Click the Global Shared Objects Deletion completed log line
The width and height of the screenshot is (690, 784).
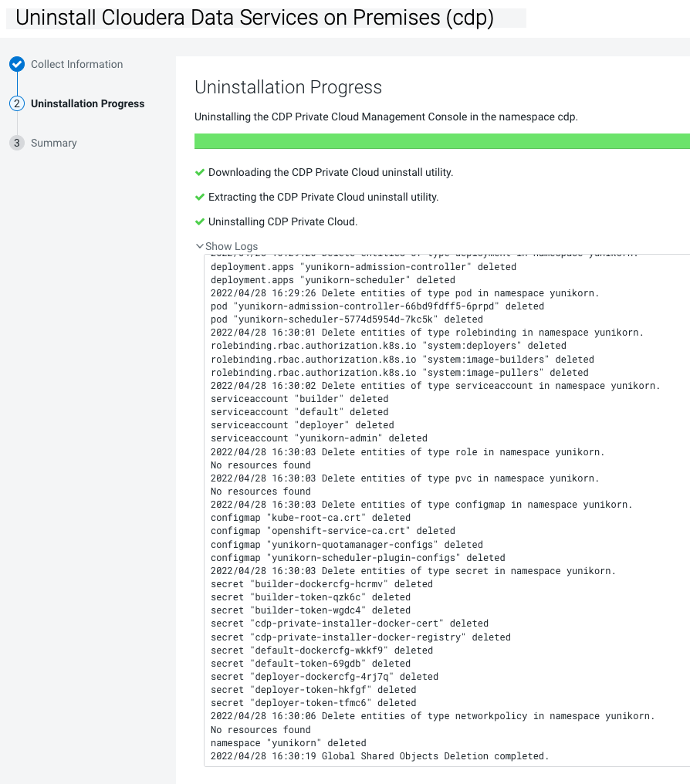[x=379, y=755]
